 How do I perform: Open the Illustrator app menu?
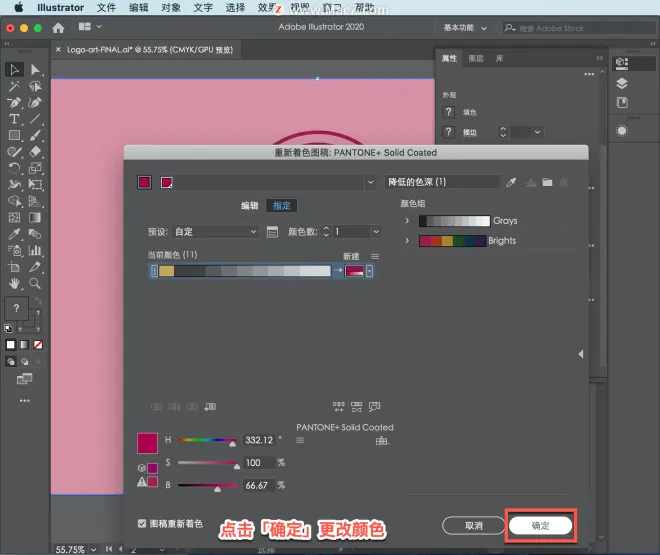tap(60, 8)
